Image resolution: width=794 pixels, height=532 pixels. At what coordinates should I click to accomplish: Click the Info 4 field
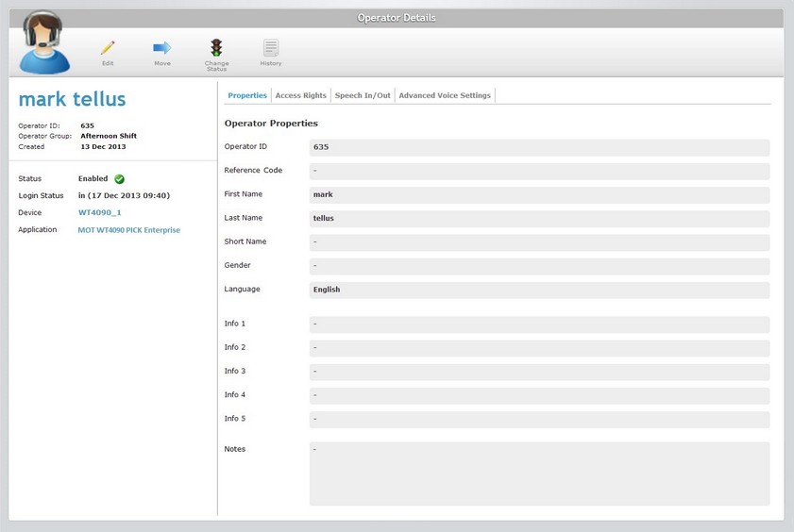539,395
